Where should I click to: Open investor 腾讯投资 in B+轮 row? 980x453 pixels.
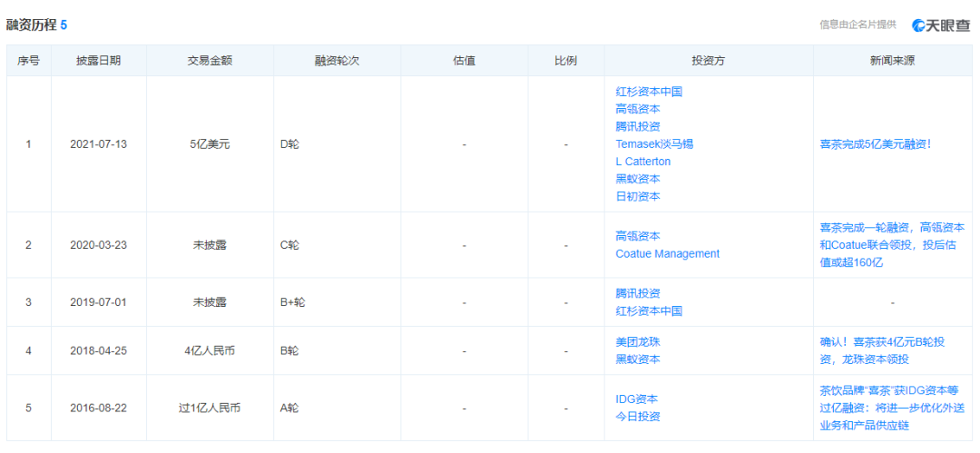coord(638,293)
